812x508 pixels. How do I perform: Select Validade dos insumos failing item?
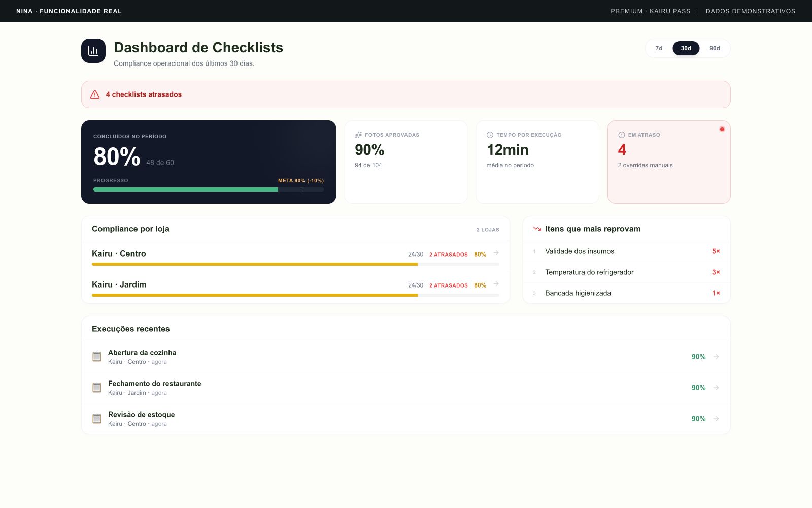point(627,251)
